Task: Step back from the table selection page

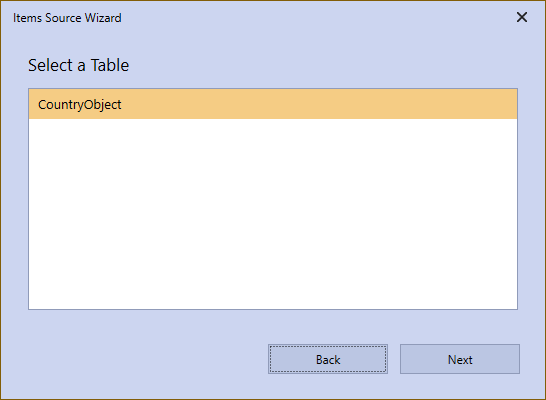Action: click(328, 359)
